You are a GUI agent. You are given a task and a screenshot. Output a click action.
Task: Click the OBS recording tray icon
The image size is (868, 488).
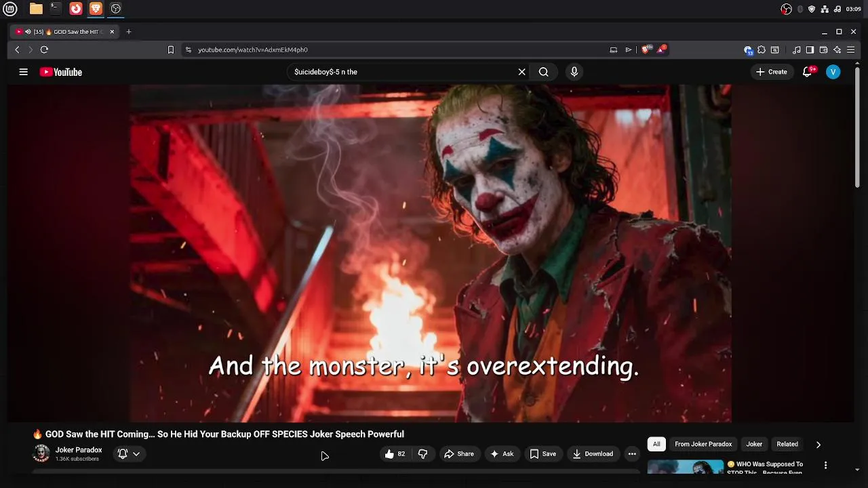tap(787, 9)
